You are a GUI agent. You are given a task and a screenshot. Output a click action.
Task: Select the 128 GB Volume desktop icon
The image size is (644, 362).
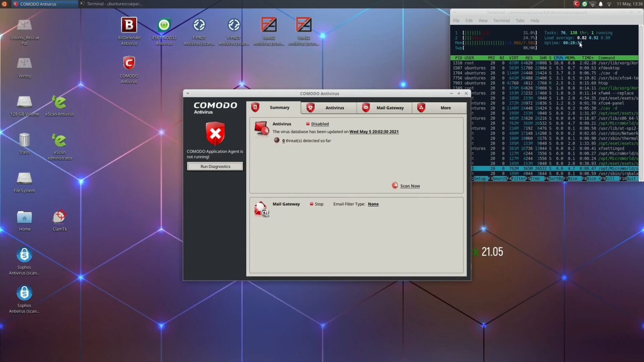pyautogui.click(x=24, y=102)
